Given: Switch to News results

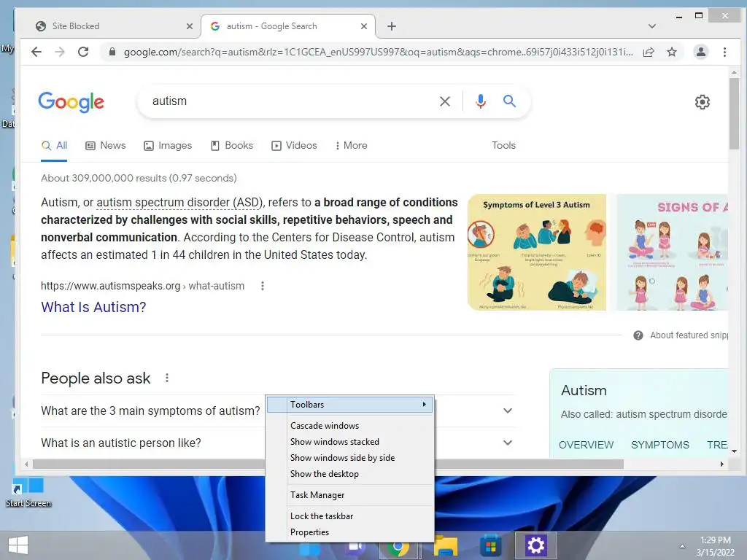Looking at the screenshot, I should (105, 146).
